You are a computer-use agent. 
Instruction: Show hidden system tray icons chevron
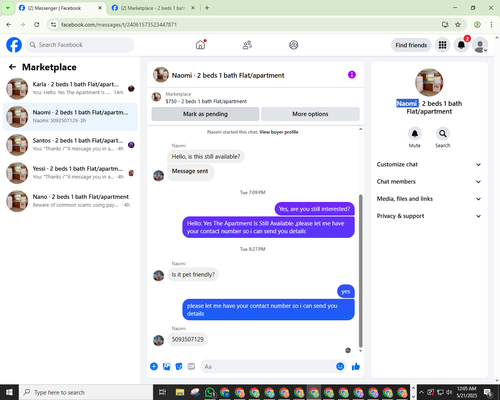pos(422,392)
